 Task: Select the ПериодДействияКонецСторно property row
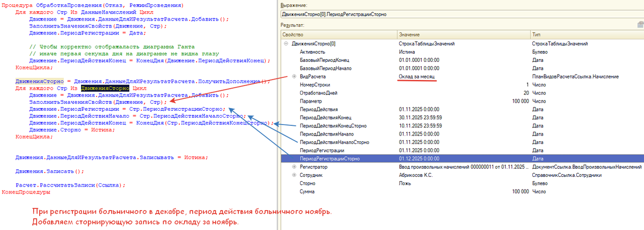(x=462, y=126)
